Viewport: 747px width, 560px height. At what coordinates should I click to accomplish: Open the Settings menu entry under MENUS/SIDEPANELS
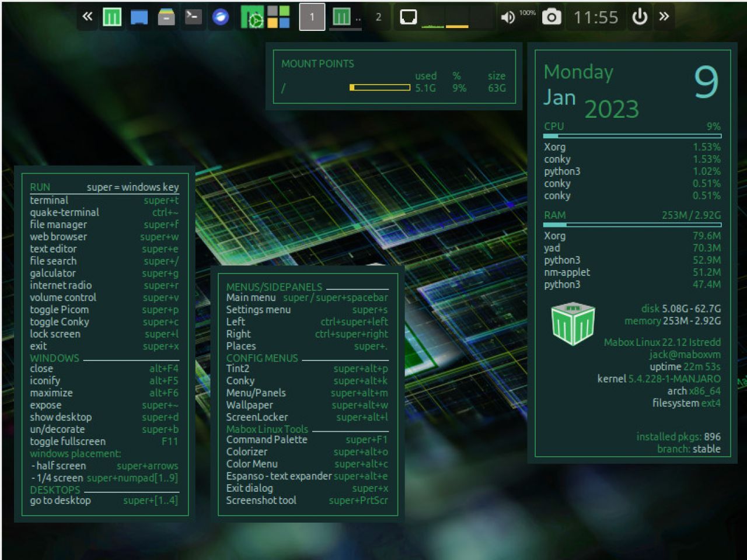259,309
